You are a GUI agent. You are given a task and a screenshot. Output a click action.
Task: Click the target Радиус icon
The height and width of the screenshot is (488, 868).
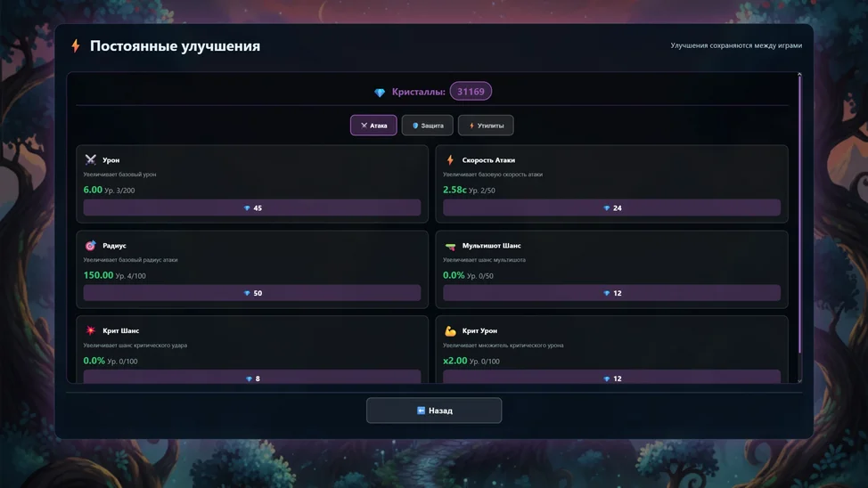pos(90,246)
